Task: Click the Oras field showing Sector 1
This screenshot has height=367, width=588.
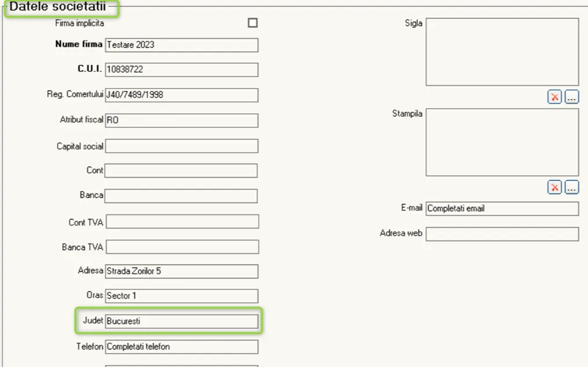Action: 181,296
